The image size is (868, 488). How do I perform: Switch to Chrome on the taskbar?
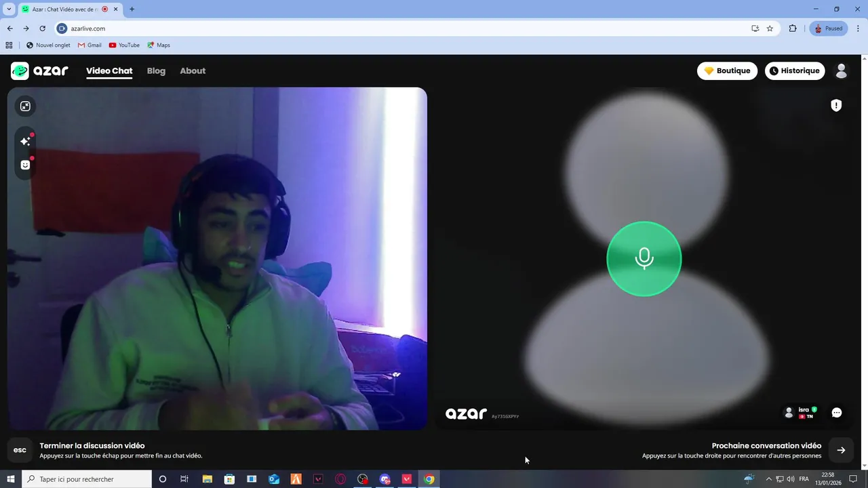point(429,479)
